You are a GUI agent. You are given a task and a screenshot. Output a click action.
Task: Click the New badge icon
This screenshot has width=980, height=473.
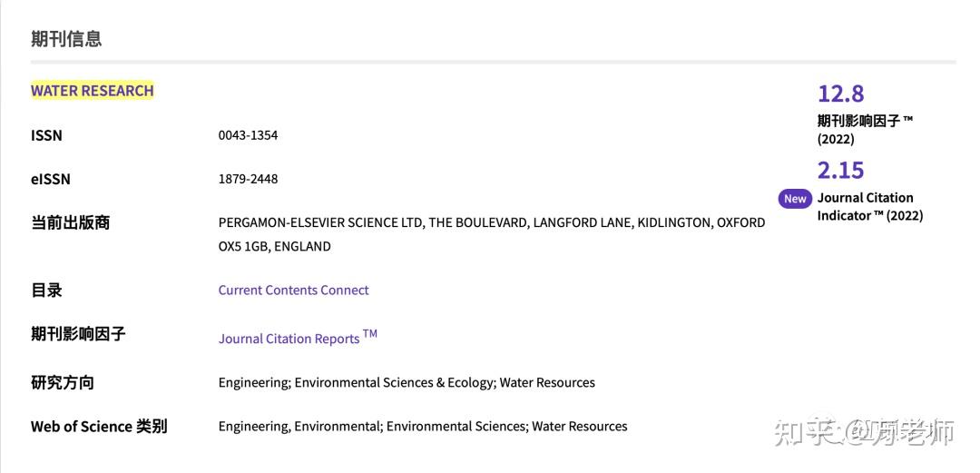pyautogui.click(x=795, y=198)
